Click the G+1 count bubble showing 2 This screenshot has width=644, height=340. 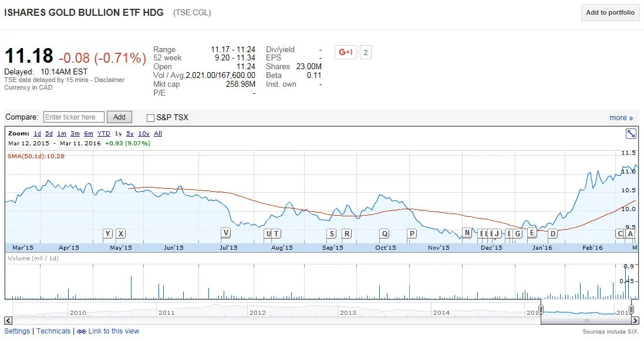366,53
